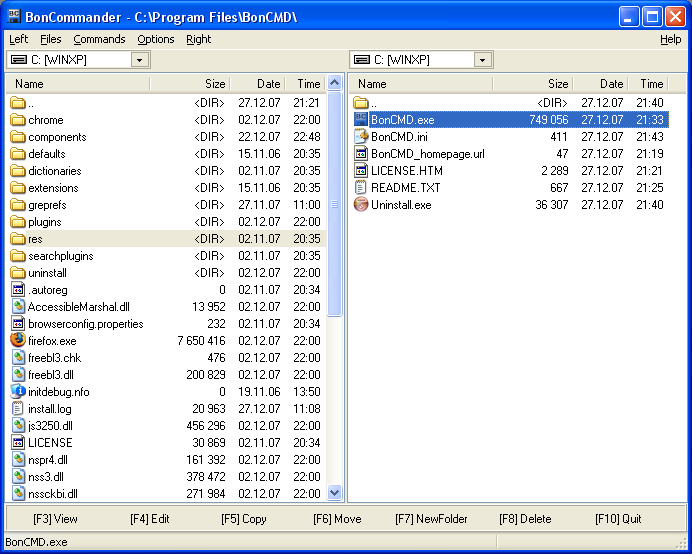692x554 pixels.
Task: Click the left panel scroll down arrow
Action: coord(335,492)
